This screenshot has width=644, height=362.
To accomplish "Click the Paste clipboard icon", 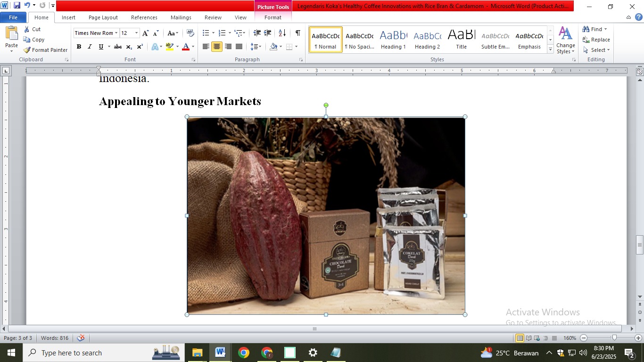I will 11,33.
